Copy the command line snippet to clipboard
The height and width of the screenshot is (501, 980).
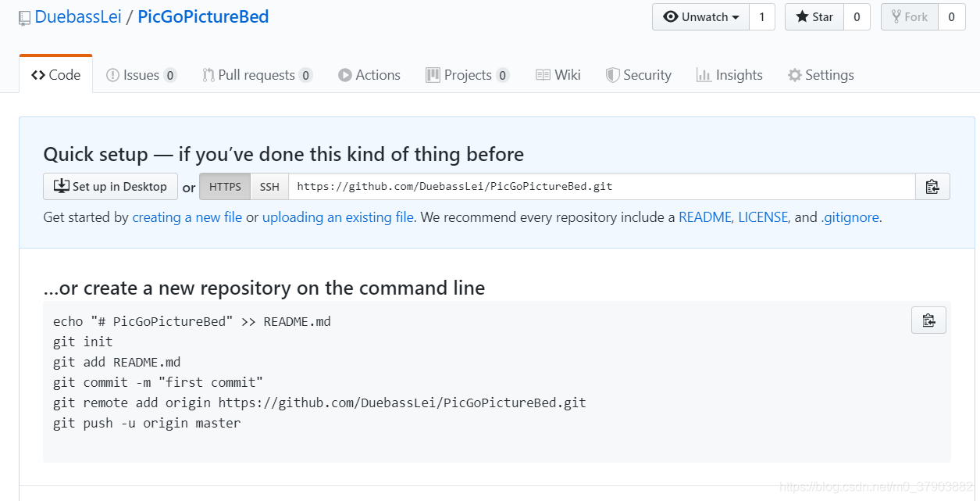[x=928, y=320]
